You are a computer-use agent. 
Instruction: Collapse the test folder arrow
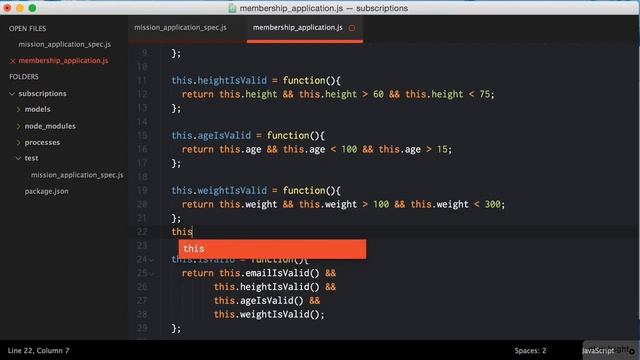click(x=18, y=158)
